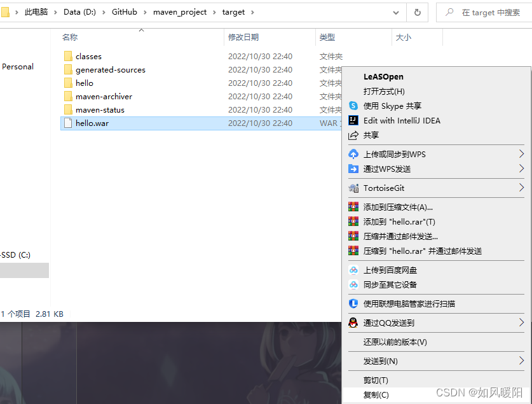
Task: Click WinRAR icon beside 压缩到 "hello.rar" 并通过邮件发送
Action: tap(353, 251)
